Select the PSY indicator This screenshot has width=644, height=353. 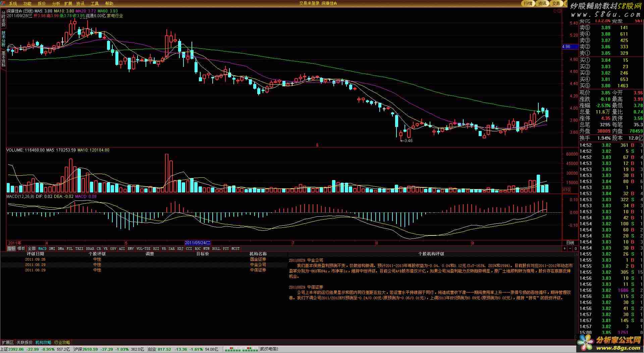[226, 249]
